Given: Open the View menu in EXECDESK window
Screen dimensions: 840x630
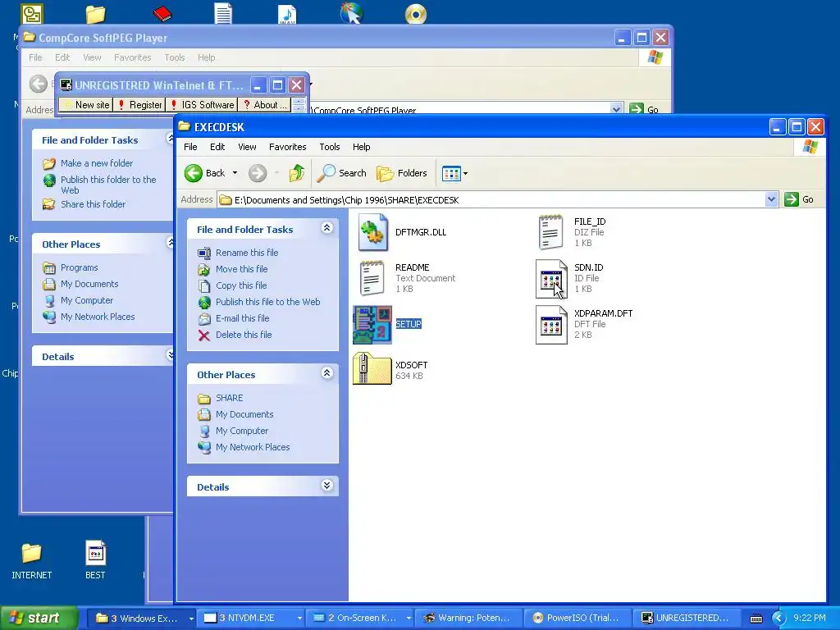Looking at the screenshot, I should (247, 147).
